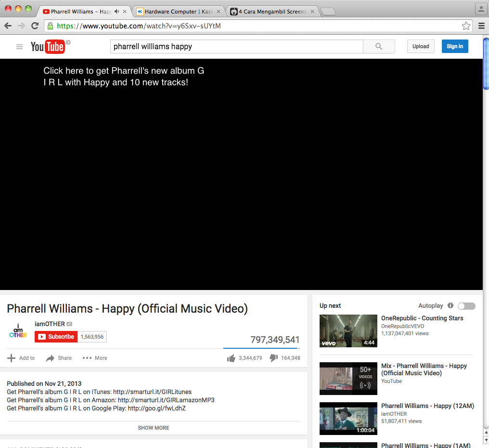Open the iamOTHER channel avatar
The height and width of the screenshot is (448, 489).
pyautogui.click(x=18, y=331)
